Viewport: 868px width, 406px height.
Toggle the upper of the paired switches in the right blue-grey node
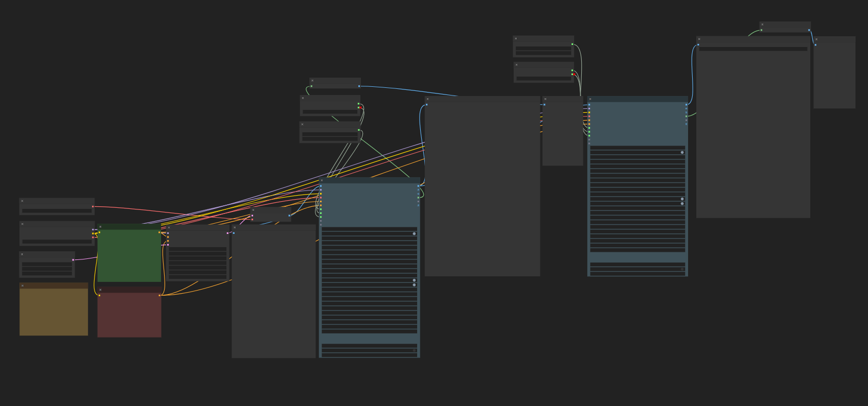click(682, 199)
